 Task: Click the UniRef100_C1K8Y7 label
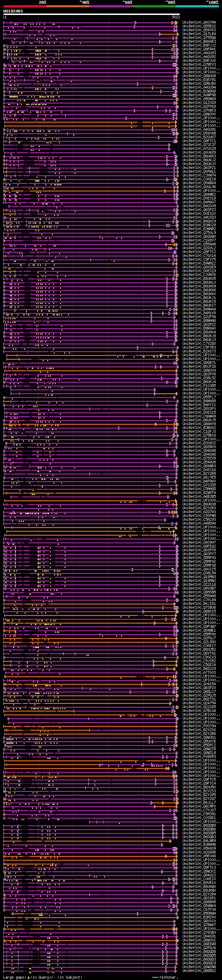[199, 240]
